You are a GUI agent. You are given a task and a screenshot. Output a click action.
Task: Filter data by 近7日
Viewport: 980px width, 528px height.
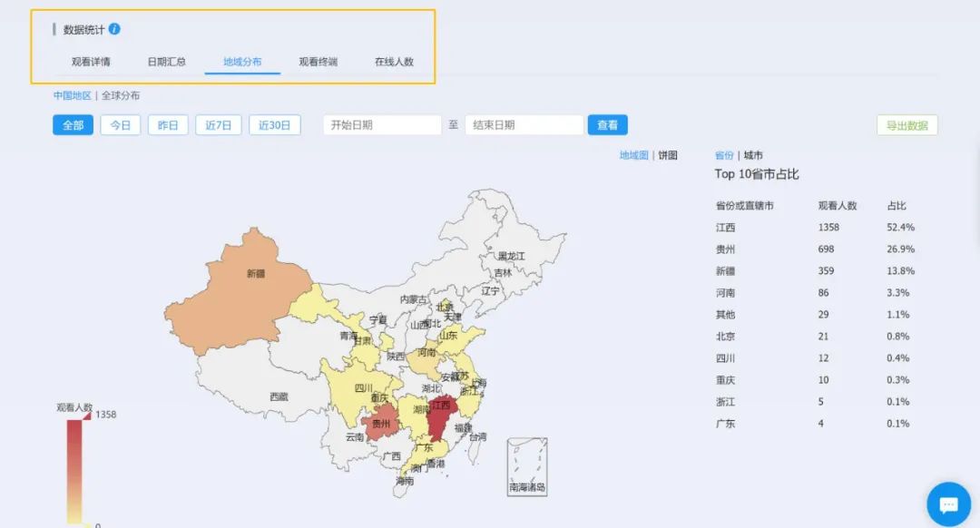click(x=218, y=125)
